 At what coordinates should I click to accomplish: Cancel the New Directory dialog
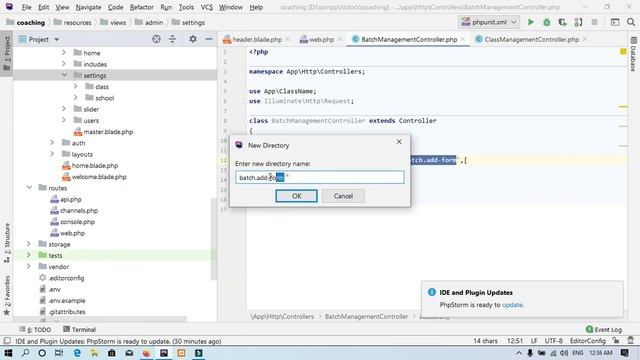343,196
